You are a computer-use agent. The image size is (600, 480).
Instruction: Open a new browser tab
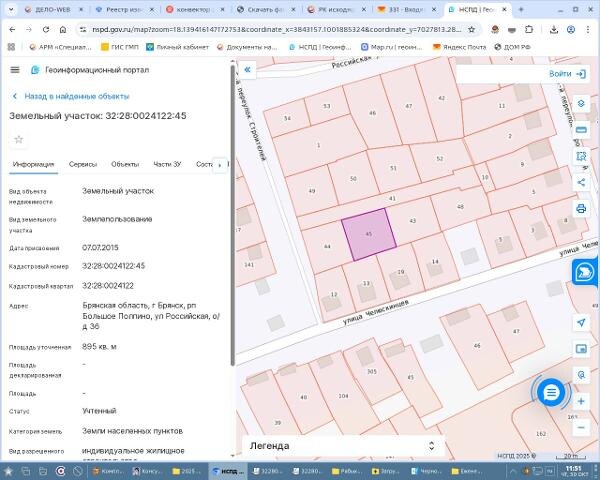click(x=521, y=10)
